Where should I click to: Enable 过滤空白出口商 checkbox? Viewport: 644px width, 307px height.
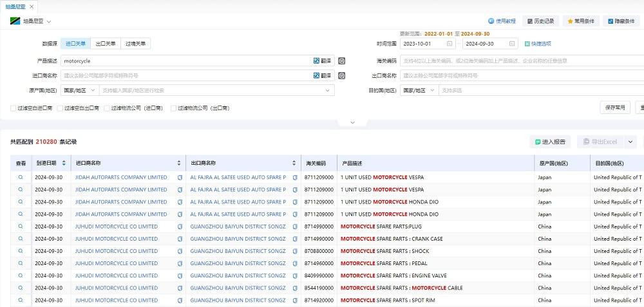60,108
